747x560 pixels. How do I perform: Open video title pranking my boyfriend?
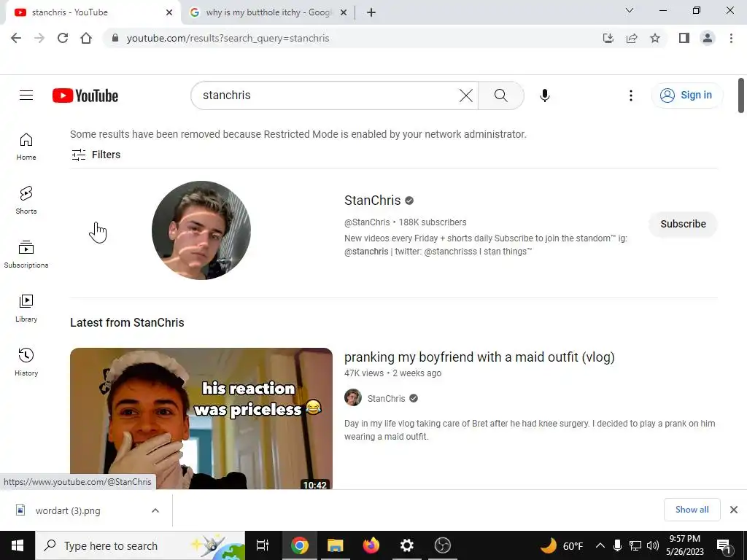(x=479, y=357)
